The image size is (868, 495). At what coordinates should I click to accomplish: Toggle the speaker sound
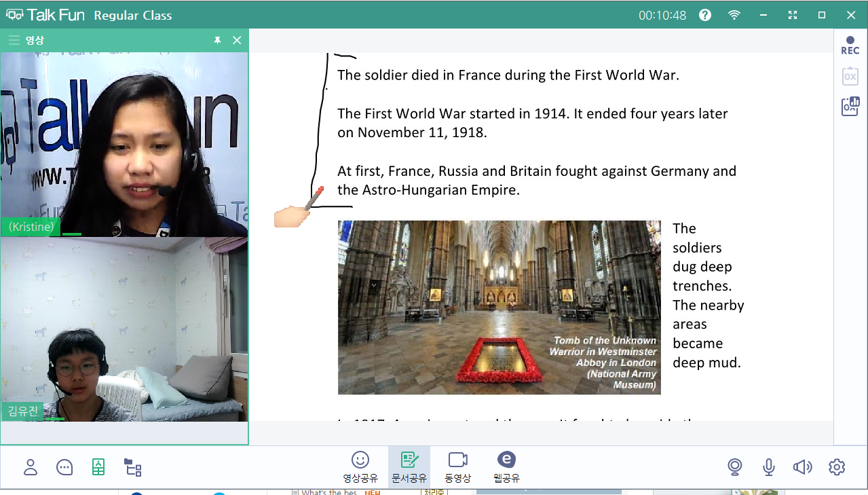point(803,467)
